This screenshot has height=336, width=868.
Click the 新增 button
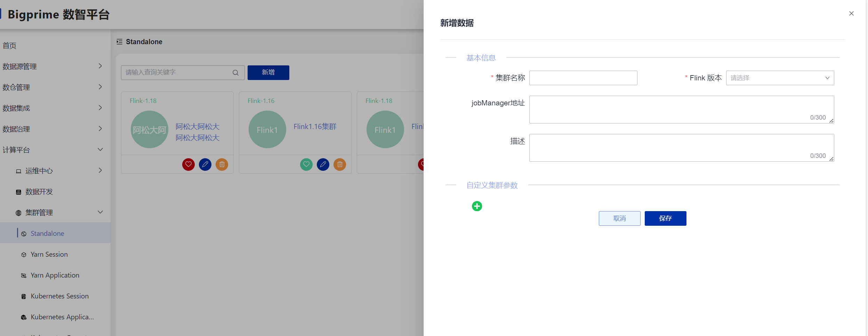(x=268, y=73)
